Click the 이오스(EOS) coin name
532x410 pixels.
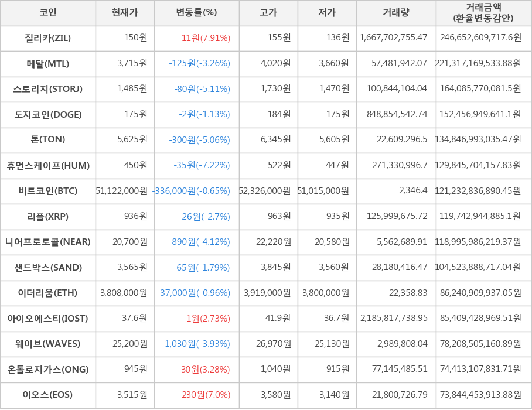[x=48, y=395]
